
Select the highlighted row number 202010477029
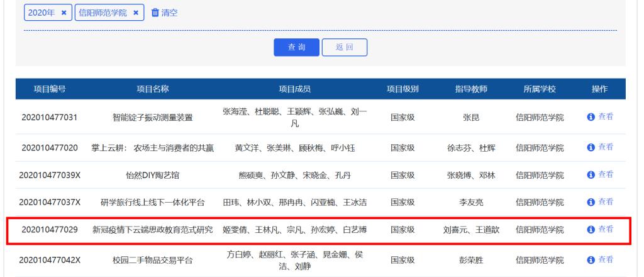coord(50,230)
